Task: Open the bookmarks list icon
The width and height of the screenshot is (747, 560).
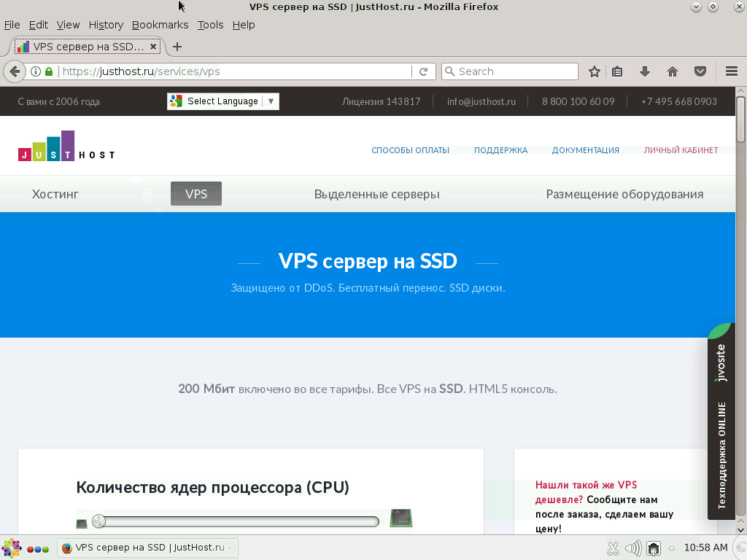Action: (617, 71)
